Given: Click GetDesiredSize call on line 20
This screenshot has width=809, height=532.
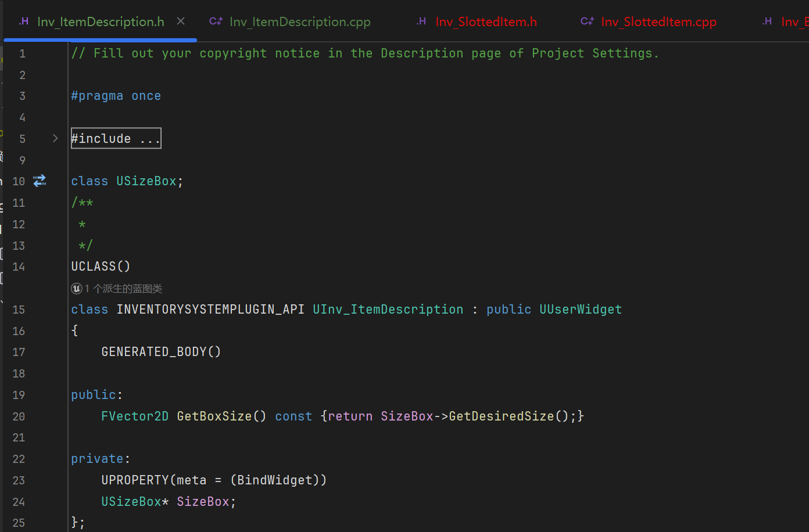Looking at the screenshot, I should click(502, 416).
